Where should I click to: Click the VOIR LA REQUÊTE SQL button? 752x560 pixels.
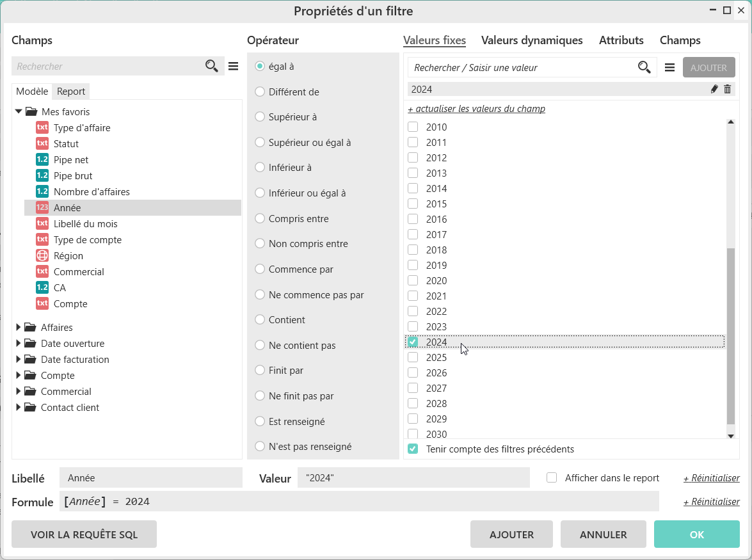tap(84, 534)
